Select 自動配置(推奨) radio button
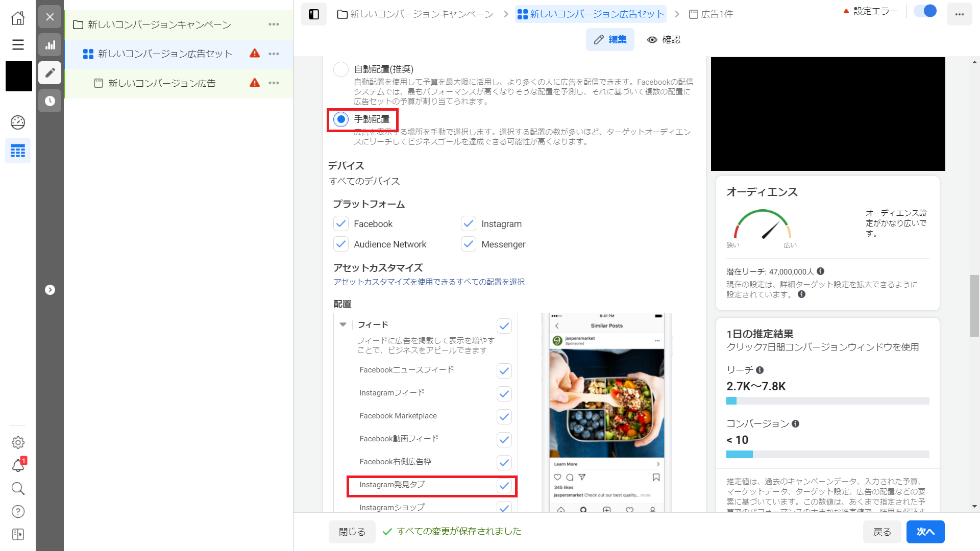Screen dimensions: 980x551 [341, 69]
